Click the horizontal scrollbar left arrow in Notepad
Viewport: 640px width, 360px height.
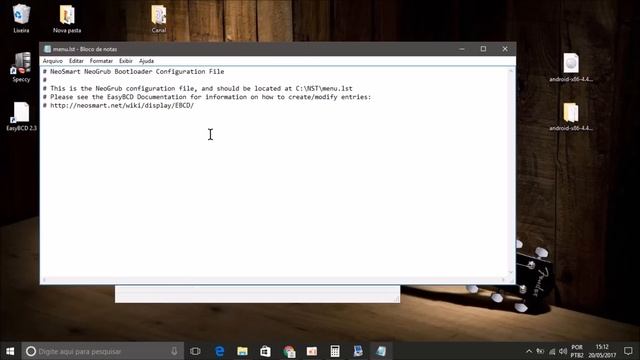44,280
